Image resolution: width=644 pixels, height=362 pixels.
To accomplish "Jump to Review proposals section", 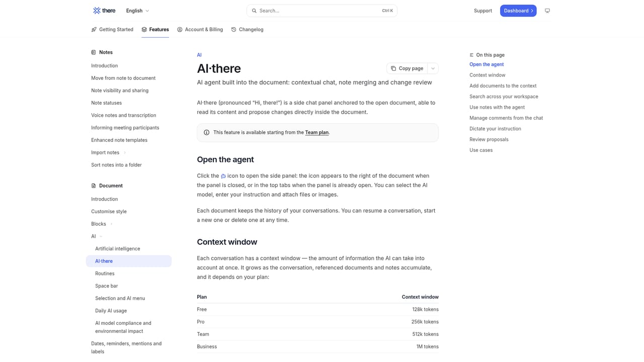I will (489, 140).
